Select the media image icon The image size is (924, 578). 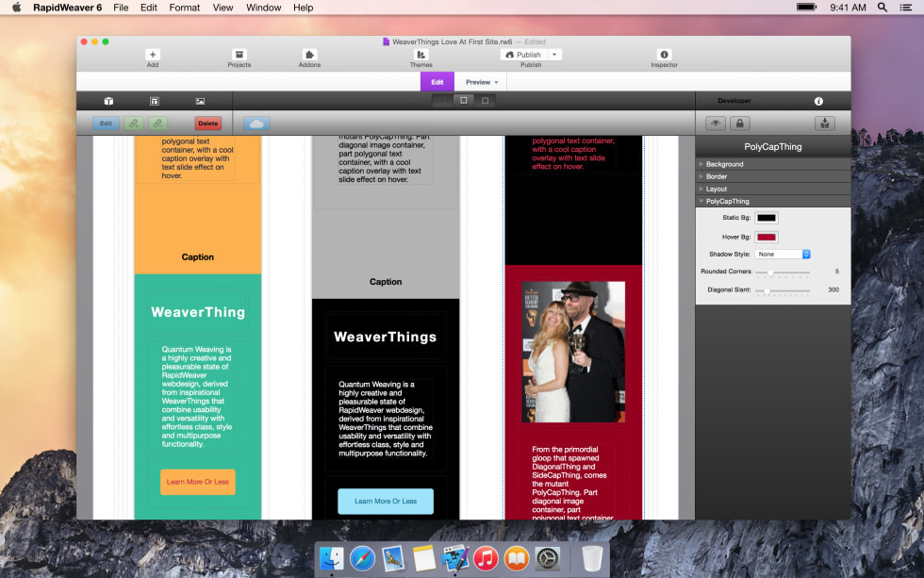tap(200, 101)
